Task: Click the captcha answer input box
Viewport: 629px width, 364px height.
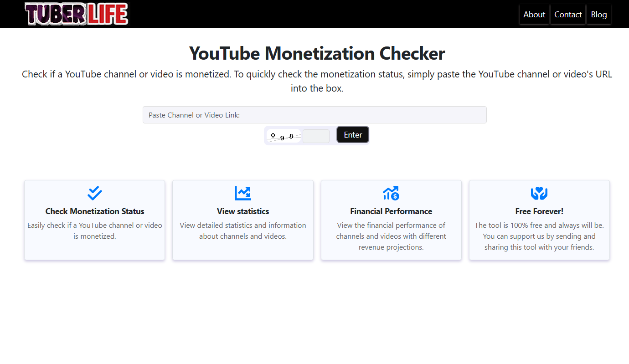Action: point(316,136)
